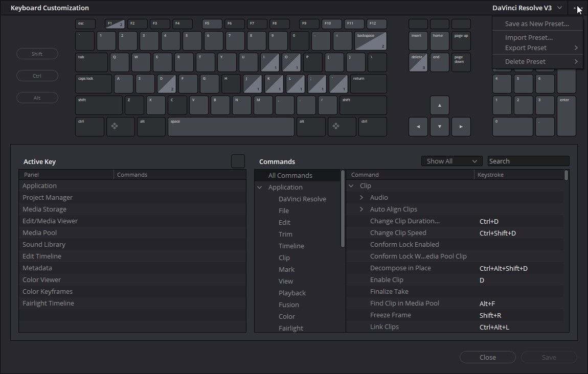Viewport: 588px width, 374px height.
Task: Click the home key
Action: pyautogui.click(x=440, y=41)
